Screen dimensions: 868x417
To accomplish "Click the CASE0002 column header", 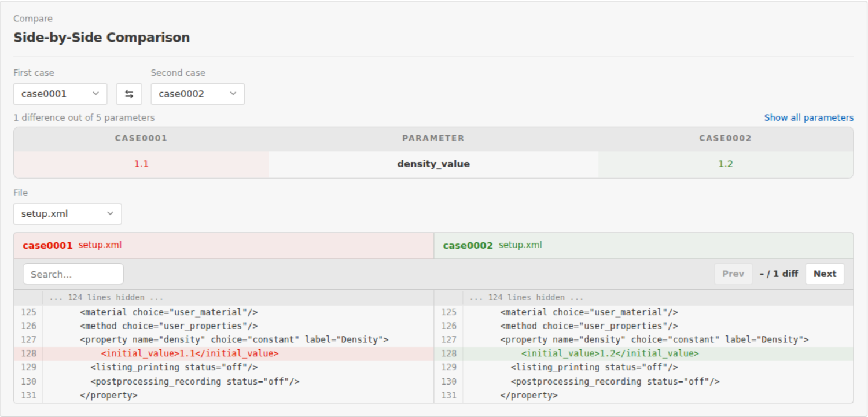I will (x=726, y=139).
